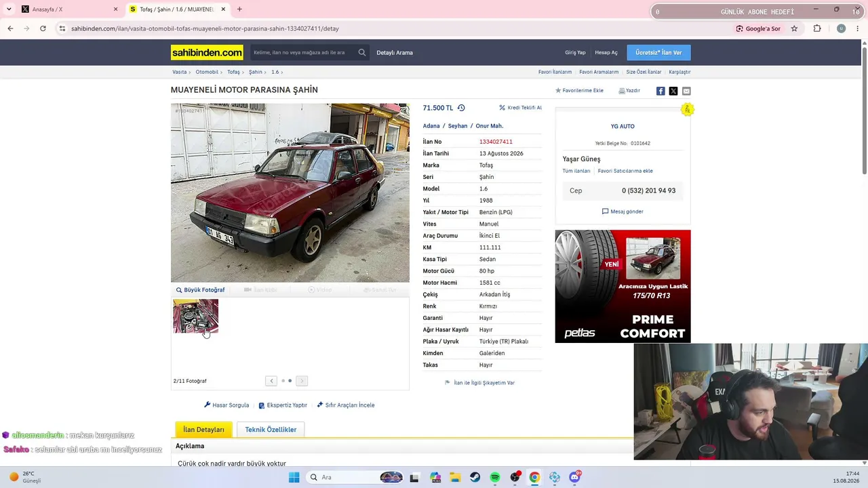The height and width of the screenshot is (488, 868).
Task: Open a new browser tab
Action: click(x=239, y=9)
